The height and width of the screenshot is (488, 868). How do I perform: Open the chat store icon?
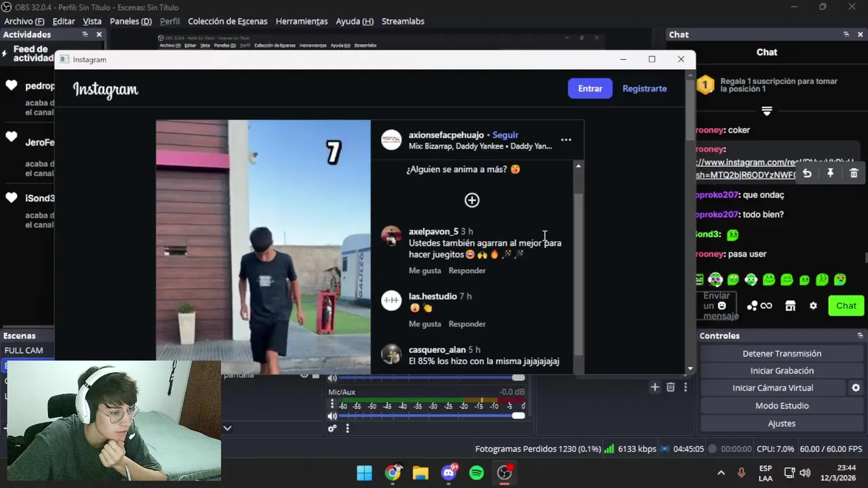pyautogui.click(x=790, y=306)
